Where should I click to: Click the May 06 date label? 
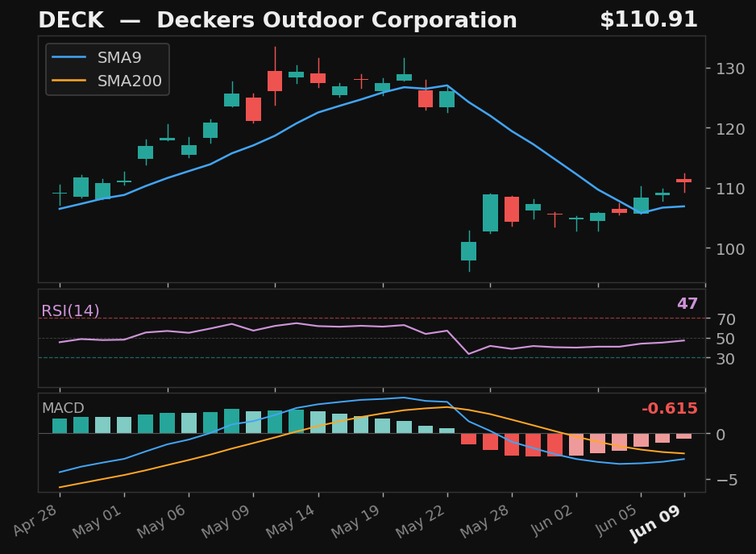click(x=162, y=521)
